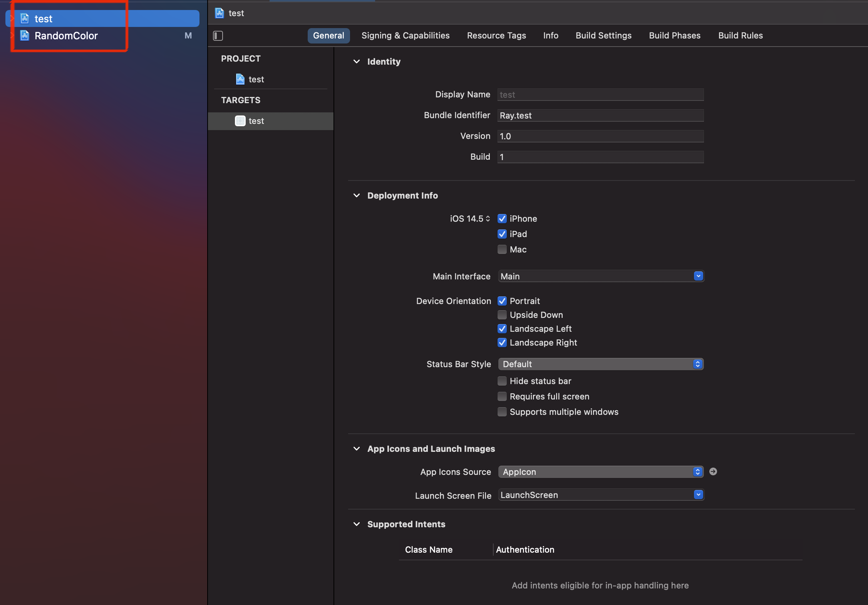The height and width of the screenshot is (605, 868).
Task: Switch to the Build Settings tab
Action: (603, 35)
